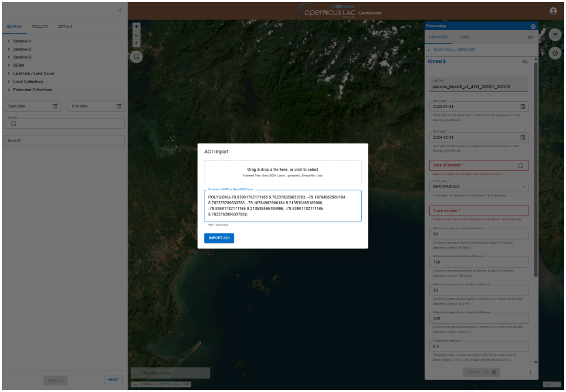Zoom in on the map
Screen dimensions: 566x392
137,26
